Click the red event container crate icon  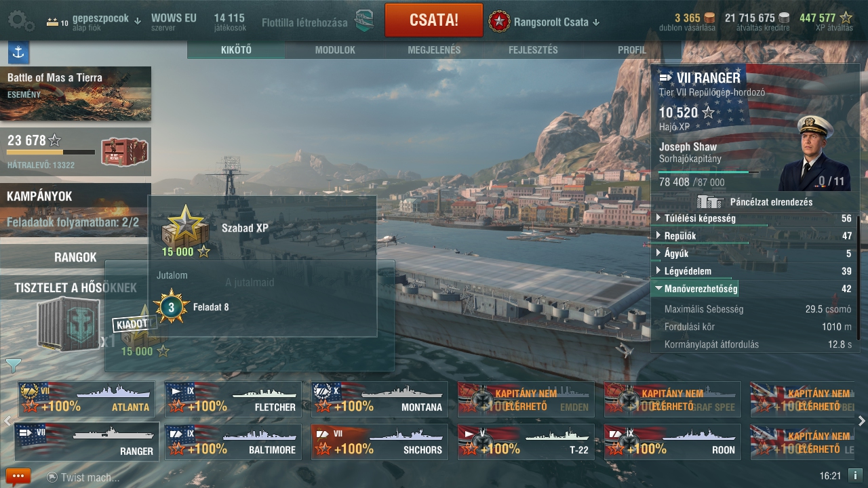(120, 152)
